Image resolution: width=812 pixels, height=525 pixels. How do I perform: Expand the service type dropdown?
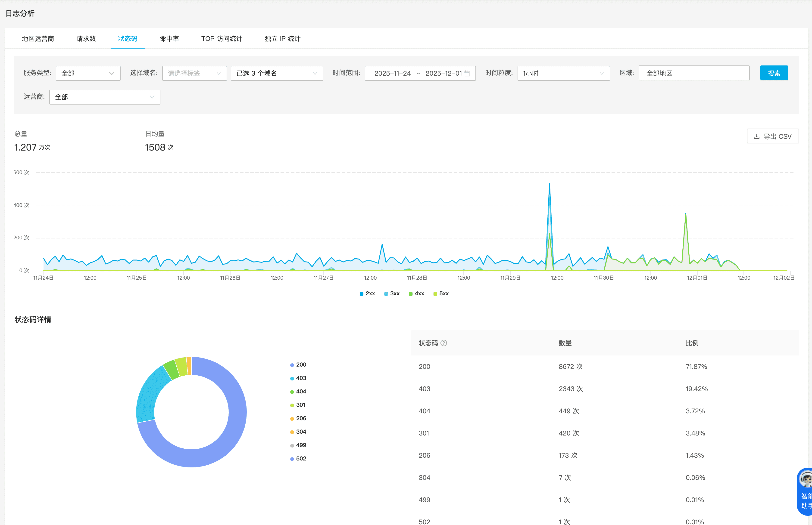pyautogui.click(x=88, y=73)
